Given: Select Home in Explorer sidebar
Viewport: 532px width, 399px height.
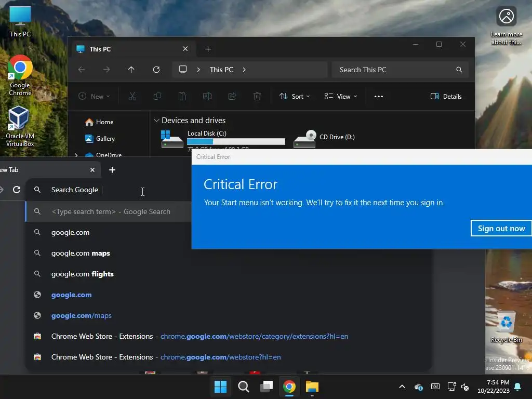Looking at the screenshot, I should 99,122.
